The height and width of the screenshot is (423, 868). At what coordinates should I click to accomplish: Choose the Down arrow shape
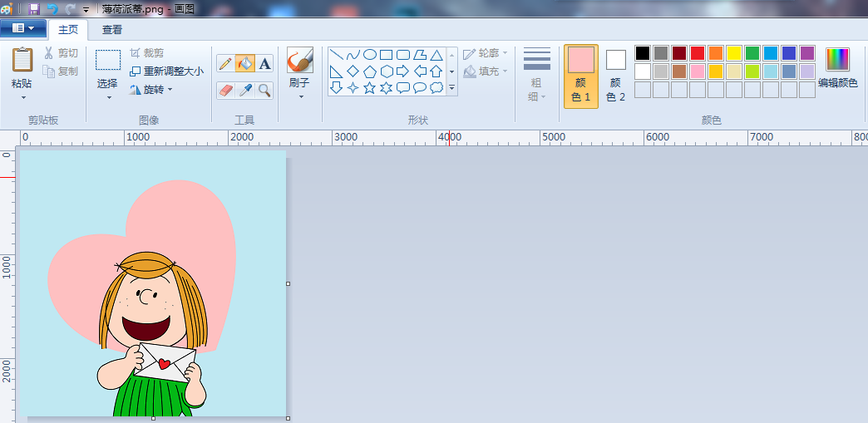click(336, 87)
